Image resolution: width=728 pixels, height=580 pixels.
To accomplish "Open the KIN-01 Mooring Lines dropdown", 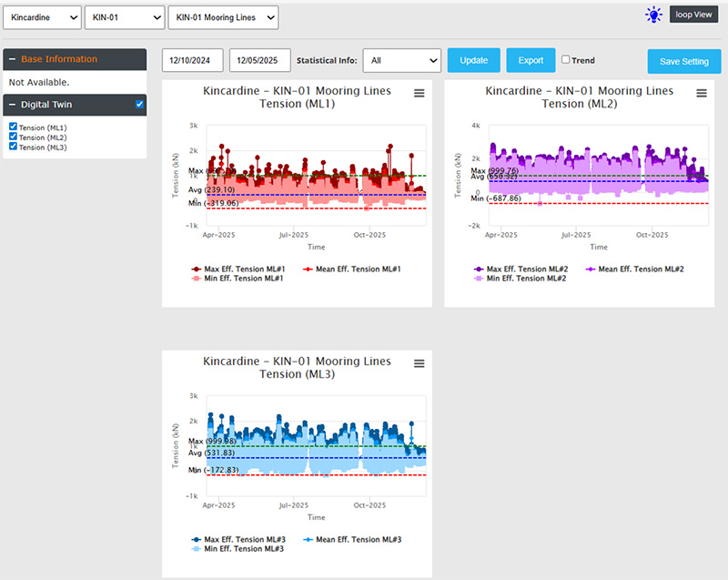I will click(x=223, y=16).
